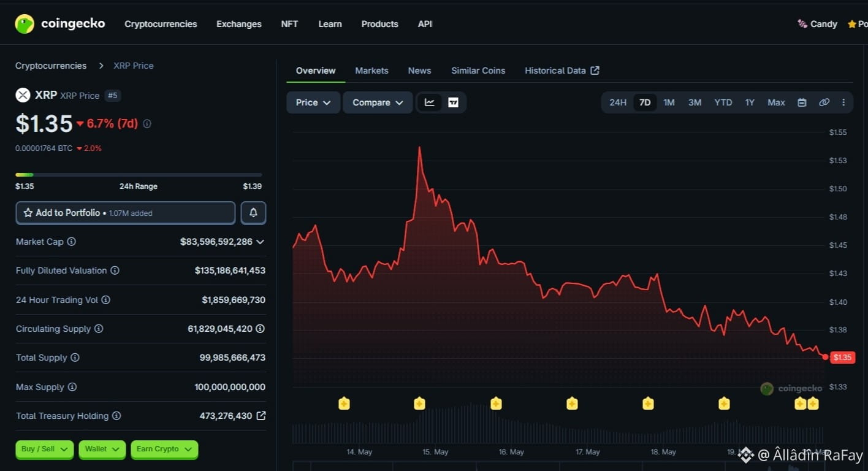
Task: Add XRP to Portfolio
Action: 126,213
